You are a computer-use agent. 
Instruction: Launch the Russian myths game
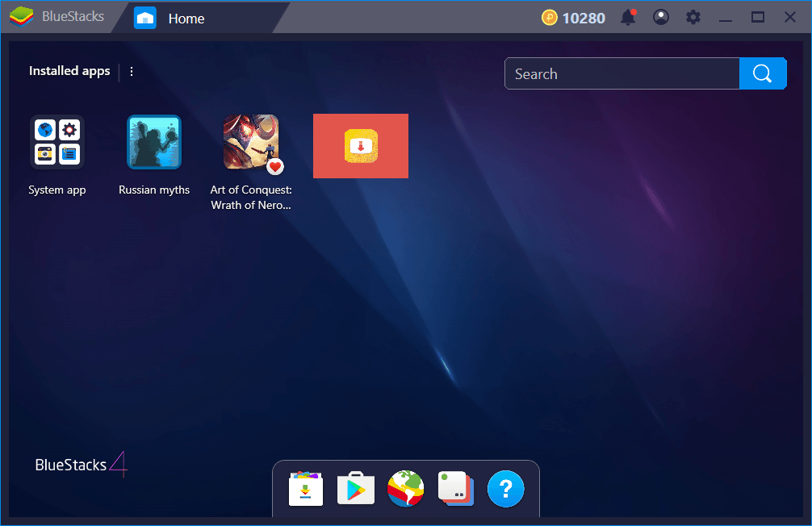point(154,142)
